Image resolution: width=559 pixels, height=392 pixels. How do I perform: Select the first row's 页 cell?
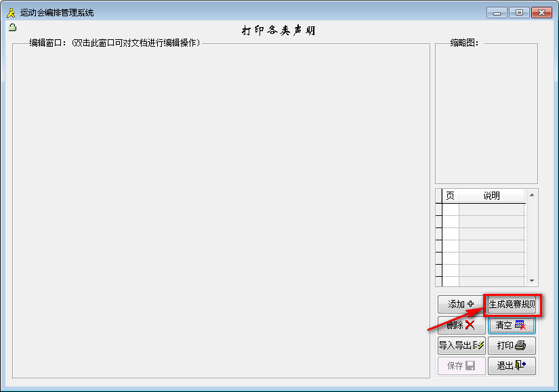(450, 209)
